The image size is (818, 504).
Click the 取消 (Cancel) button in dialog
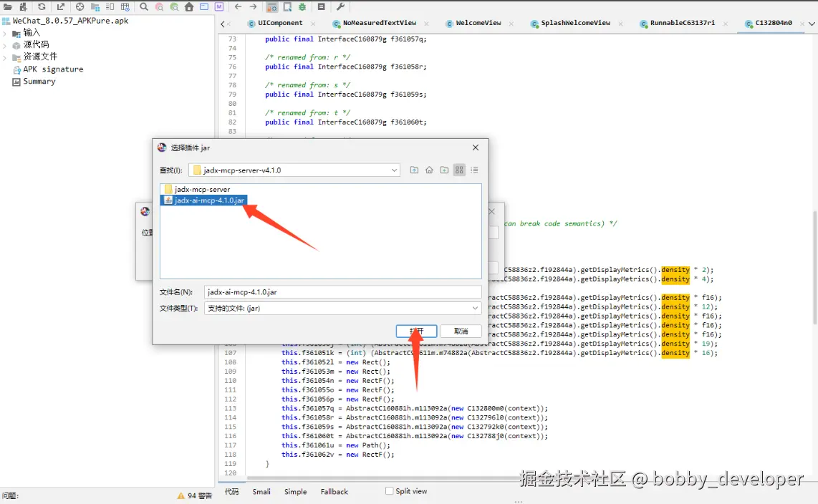(x=461, y=331)
